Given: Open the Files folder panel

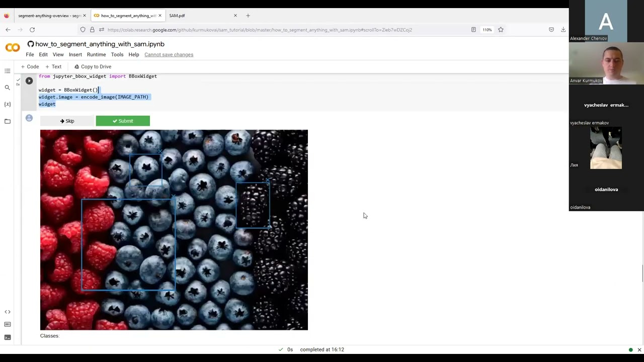Looking at the screenshot, I should [8, 121].
